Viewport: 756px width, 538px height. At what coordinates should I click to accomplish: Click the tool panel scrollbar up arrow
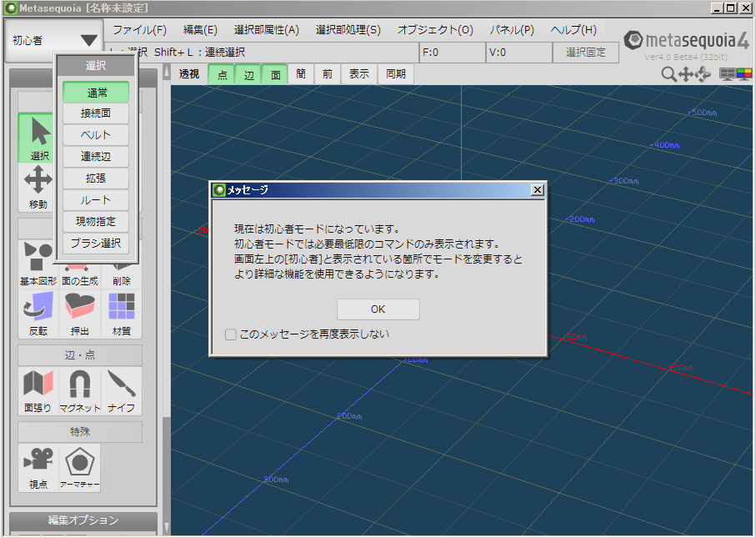(167, 73)
